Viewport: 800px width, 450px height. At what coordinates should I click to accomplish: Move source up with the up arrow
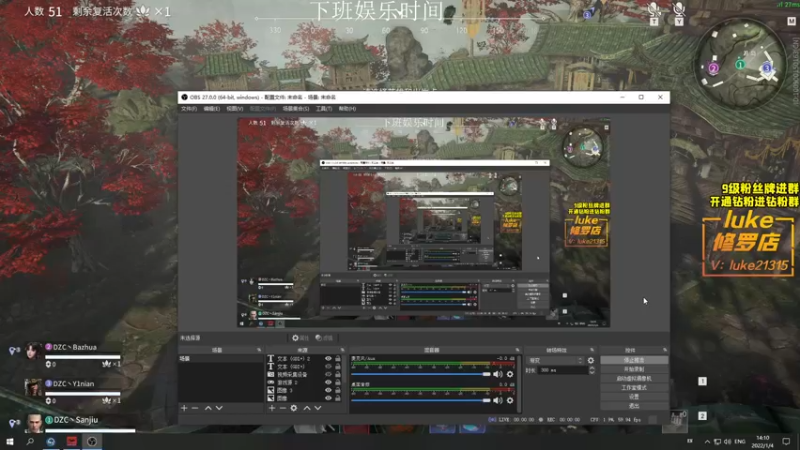click(307, 408)
